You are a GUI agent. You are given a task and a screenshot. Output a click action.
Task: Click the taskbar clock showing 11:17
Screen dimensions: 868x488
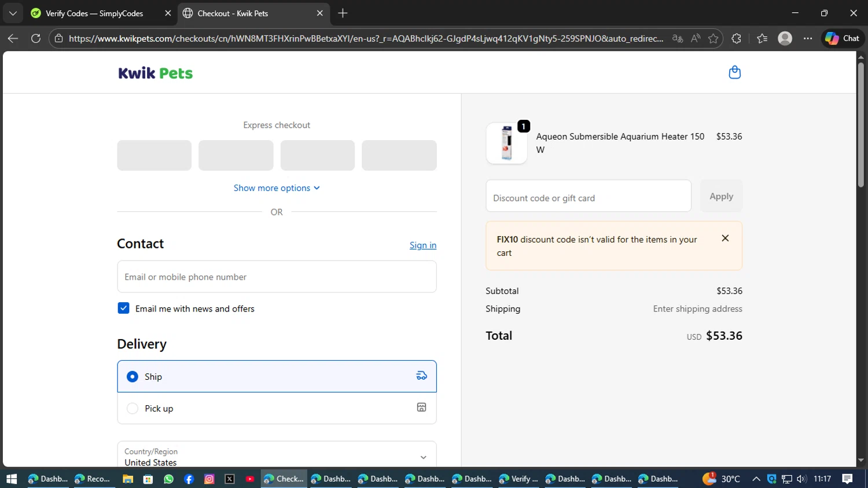(x=822, y=479)
